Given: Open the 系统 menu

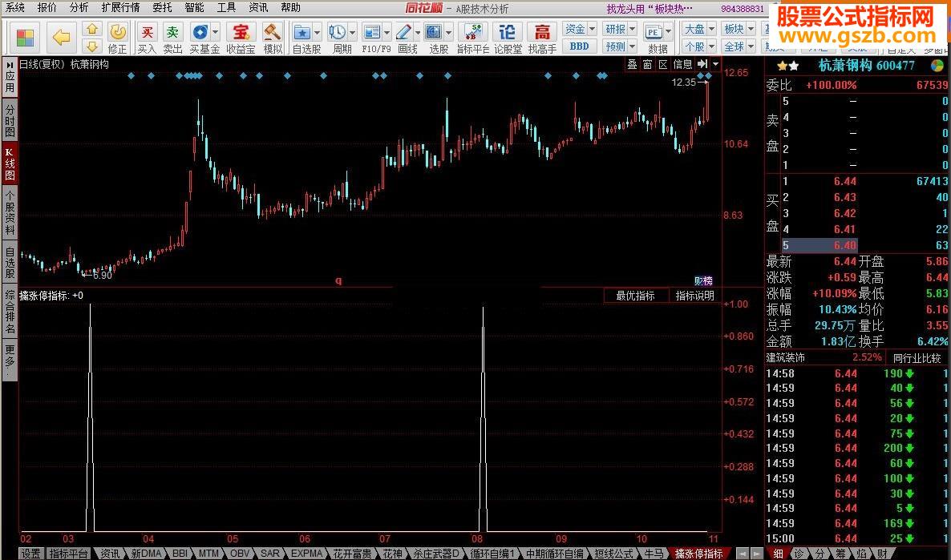Looking at the screenshot, I should click(x=15, y=8).
